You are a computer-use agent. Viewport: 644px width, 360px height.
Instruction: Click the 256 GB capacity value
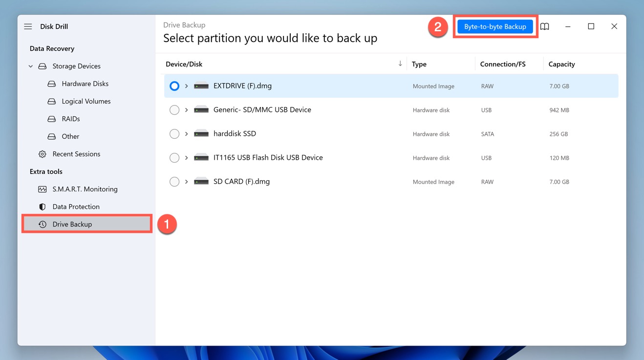[558, 134]
